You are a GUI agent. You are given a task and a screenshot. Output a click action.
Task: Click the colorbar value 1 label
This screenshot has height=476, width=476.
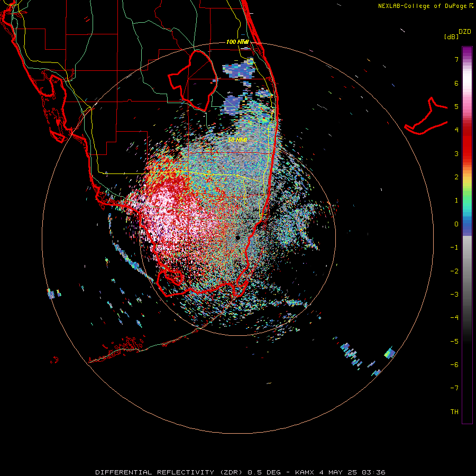point(456,200)
